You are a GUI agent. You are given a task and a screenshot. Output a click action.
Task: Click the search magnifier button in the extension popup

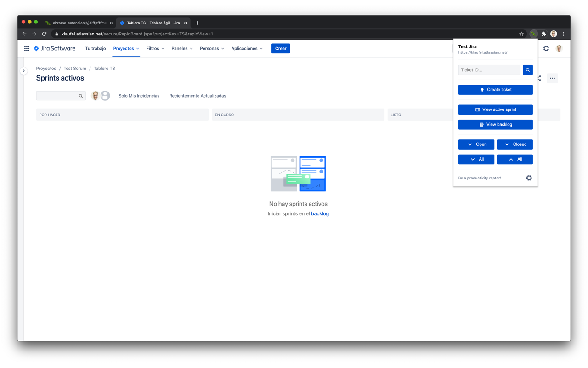[x=528, y=70]
